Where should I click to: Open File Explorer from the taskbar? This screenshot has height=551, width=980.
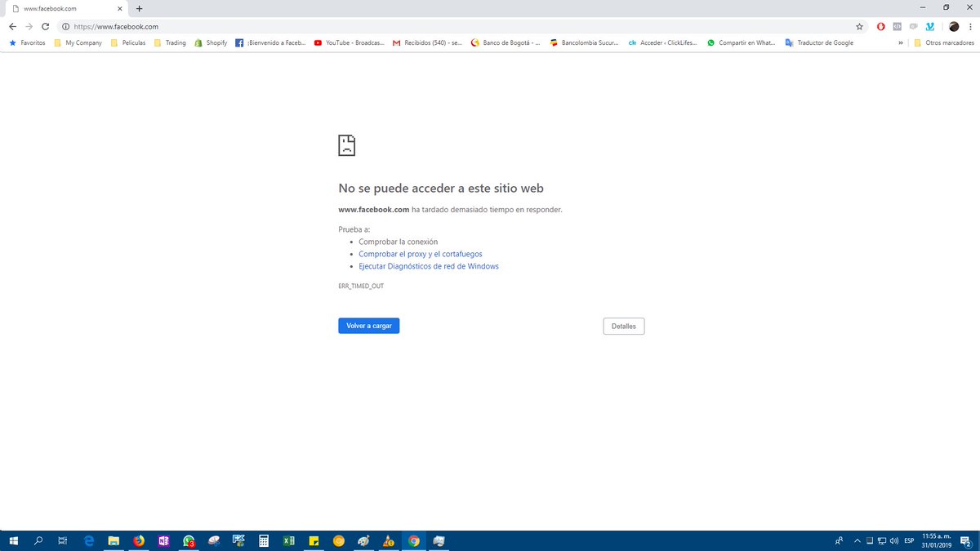(x=114, y=540)
